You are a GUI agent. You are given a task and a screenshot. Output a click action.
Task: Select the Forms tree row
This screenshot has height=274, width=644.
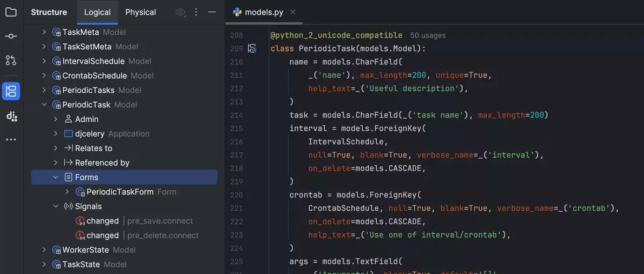[x=124, y=177]
